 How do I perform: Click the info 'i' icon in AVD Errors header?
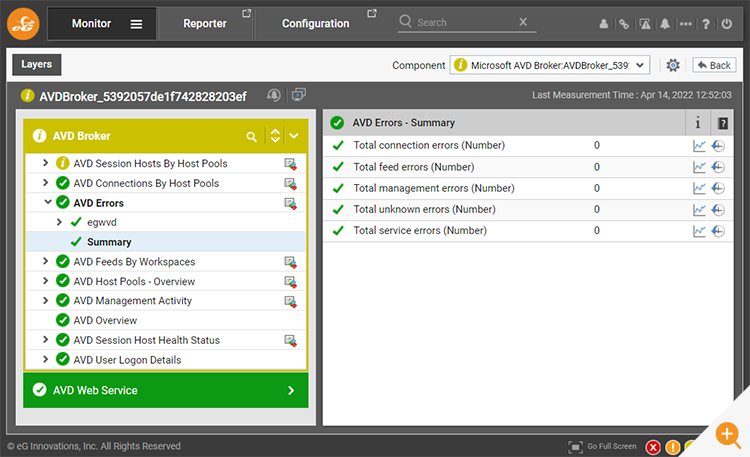coord(698,123)
